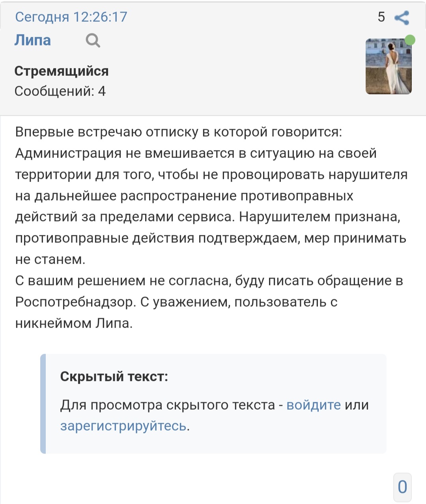Image resolution: width=426 pixels, height=504 pixels.
Task: Click the closing text никнеймом Липа
Action: tap(74, 324)
